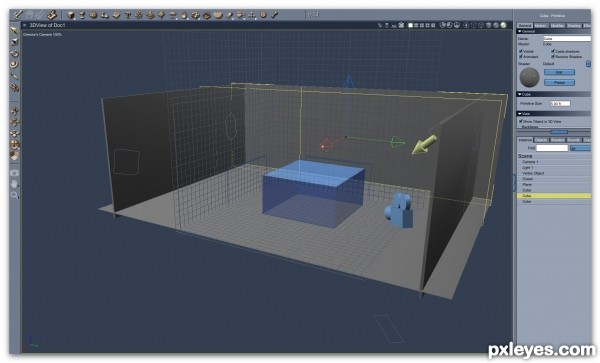
Task: Click the wrench icon in top toolbar
Action: 274,15
